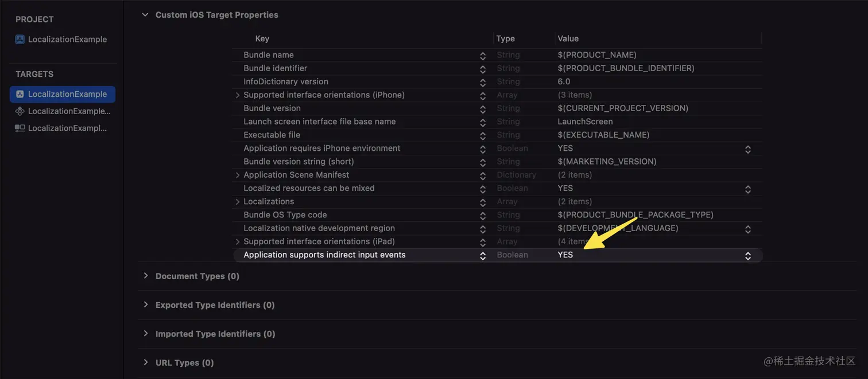Image resolution: width=868 pixels, height=379 pixels.
Task: Open key stepper for InfoDictionary version
Action: [483, 82]
